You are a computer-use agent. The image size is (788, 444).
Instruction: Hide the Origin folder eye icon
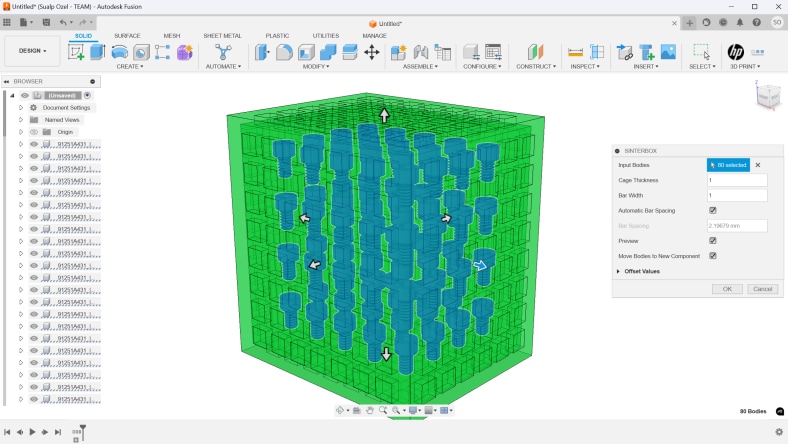34,132
